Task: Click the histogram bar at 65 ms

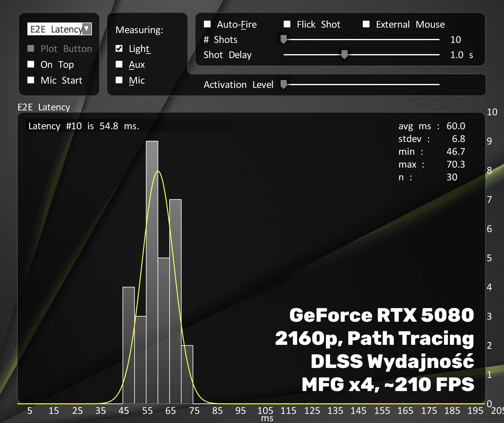Action: 175,302
